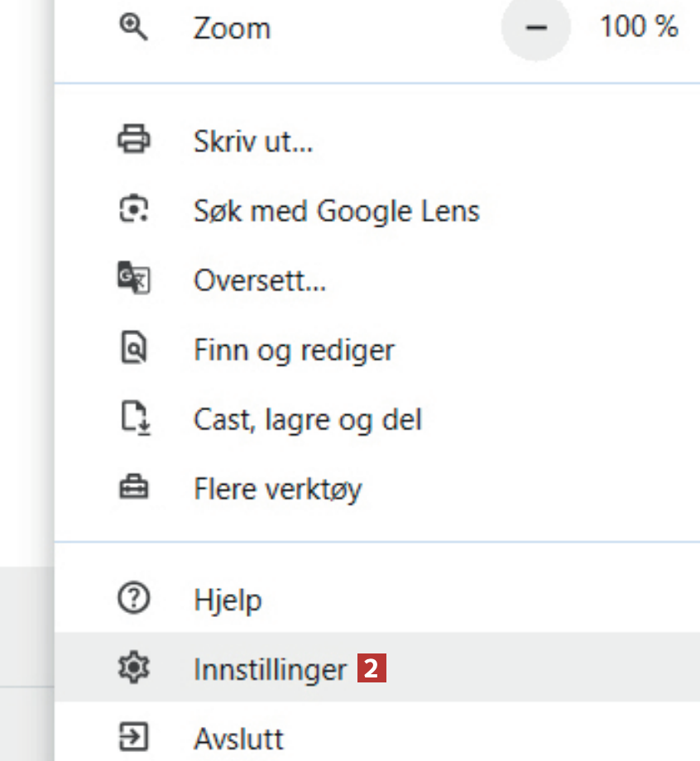Image resolution: width=700 pixels, height=761 pixels.
Task: Choose Skriv ut... from the menu
Action: (253, 141)
